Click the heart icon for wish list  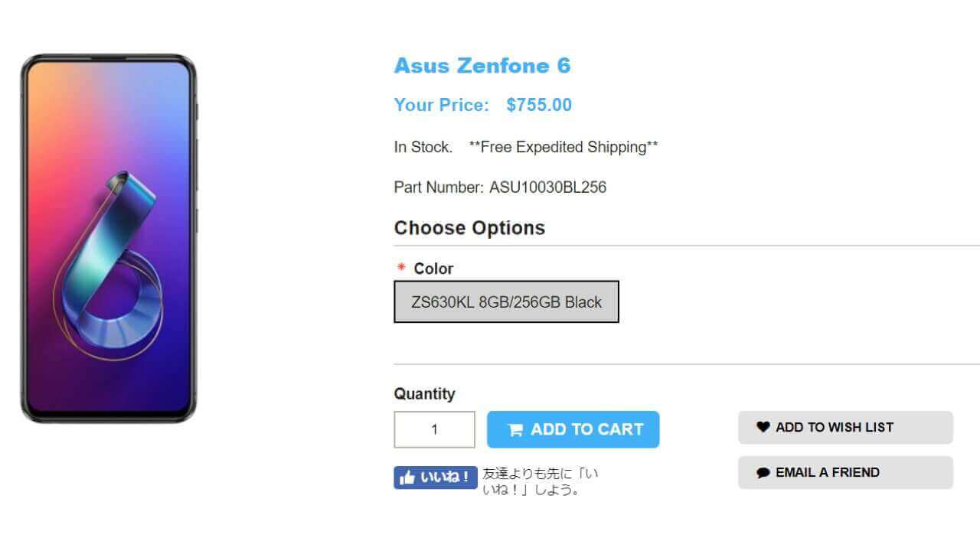click(x=763, y=427)
